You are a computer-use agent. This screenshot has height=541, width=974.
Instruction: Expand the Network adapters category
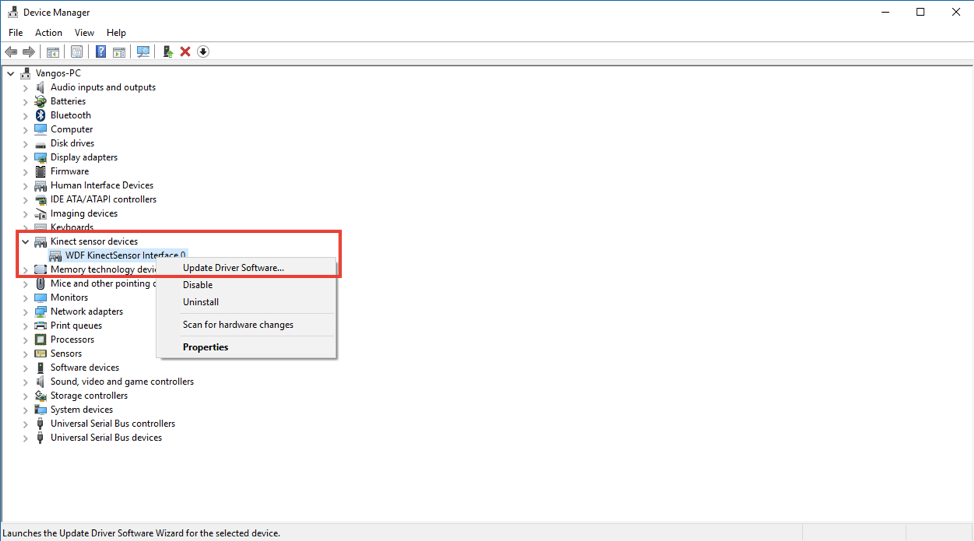[x=26, y=312]
